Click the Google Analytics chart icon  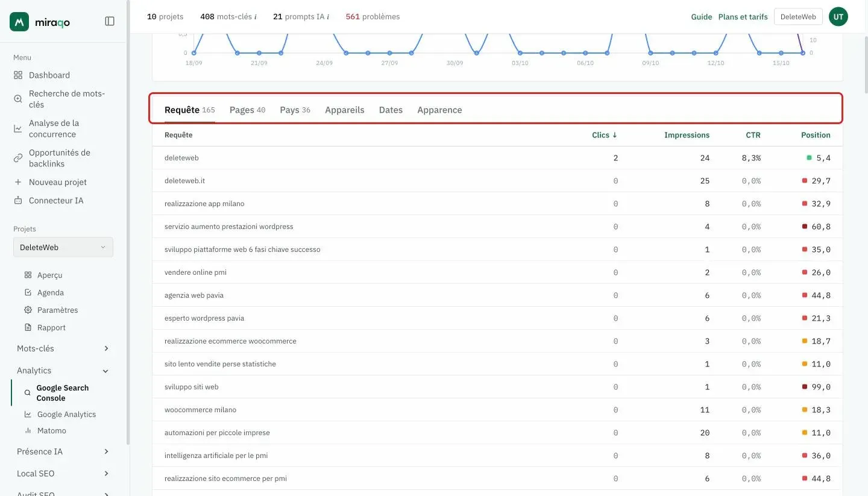[x=28, y=415]
